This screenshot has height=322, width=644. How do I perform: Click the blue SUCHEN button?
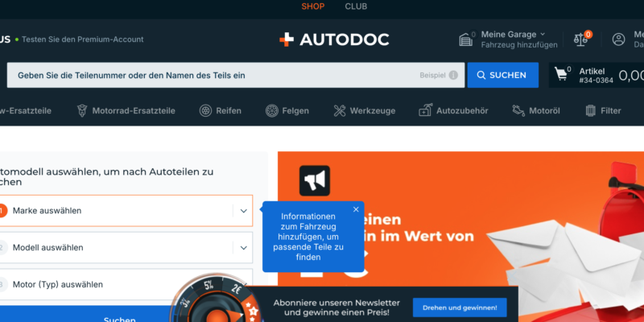coord(502,75)
